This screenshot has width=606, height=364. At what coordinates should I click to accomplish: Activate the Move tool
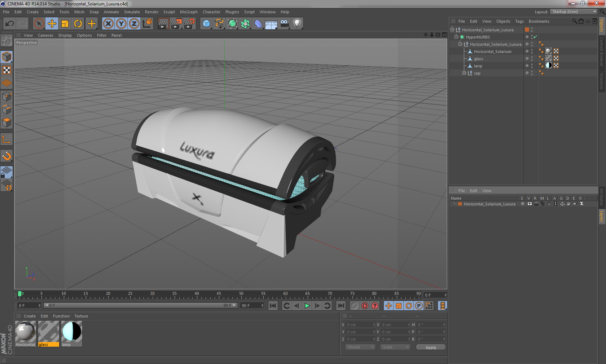52,24
